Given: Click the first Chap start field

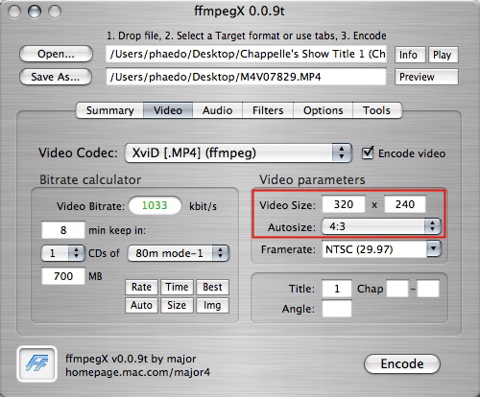Looking at the screenshot, I should tap(397, 289).
